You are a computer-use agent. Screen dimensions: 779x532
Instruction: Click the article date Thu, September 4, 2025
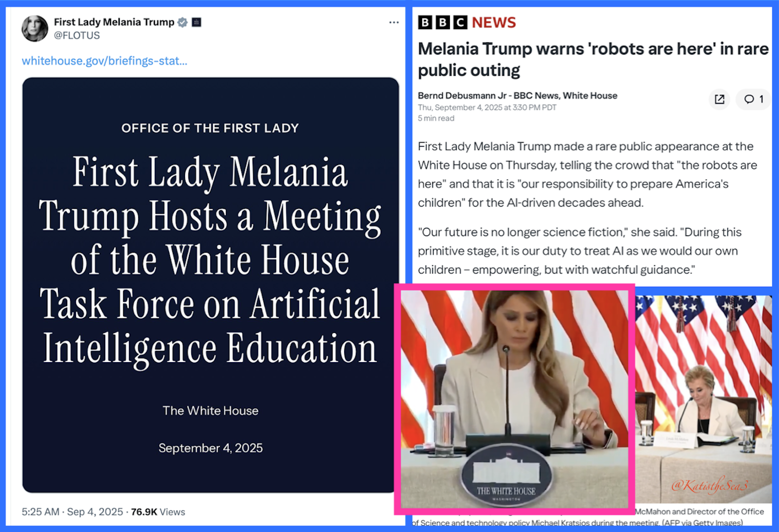point(487,108)
